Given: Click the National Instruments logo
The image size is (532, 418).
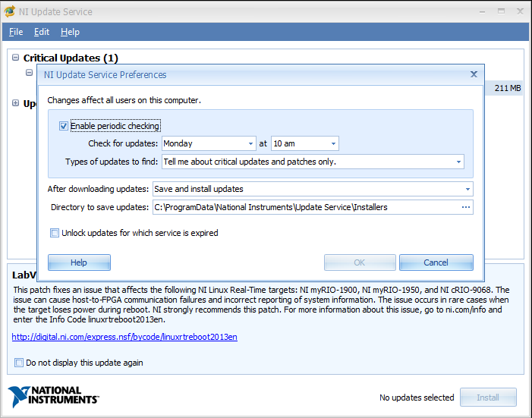Looking at the screenshot, I should click(x=54, y=396).
